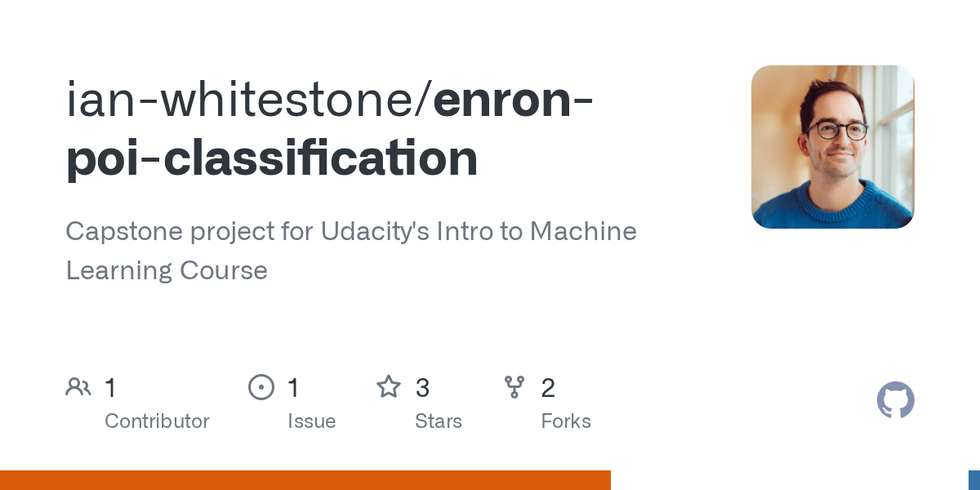980x490 pixels.
Task: Click the contributors people icon
Action: coord(78,387)
